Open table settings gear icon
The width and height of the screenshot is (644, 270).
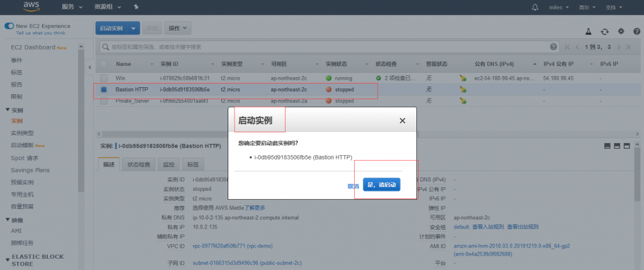[x=621, y=31]
